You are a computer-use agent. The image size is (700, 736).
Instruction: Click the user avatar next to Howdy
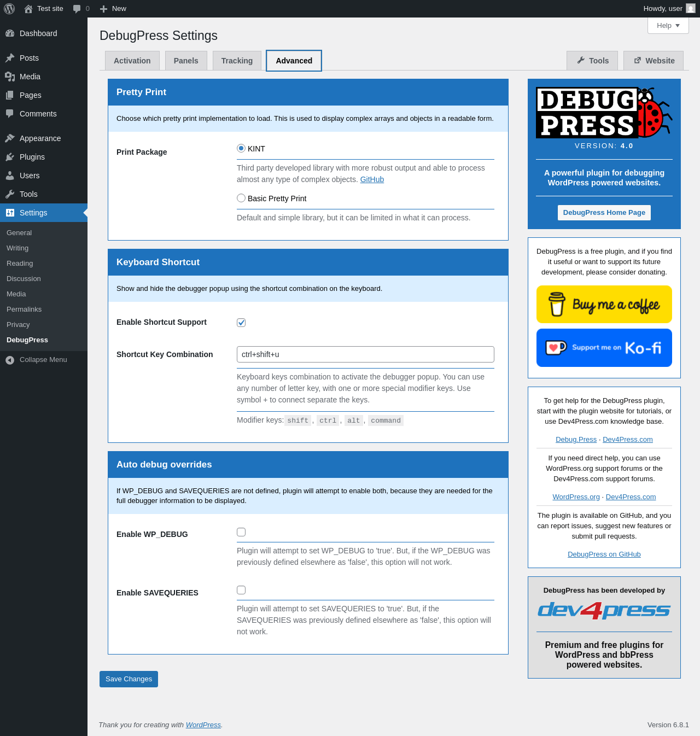691,8
